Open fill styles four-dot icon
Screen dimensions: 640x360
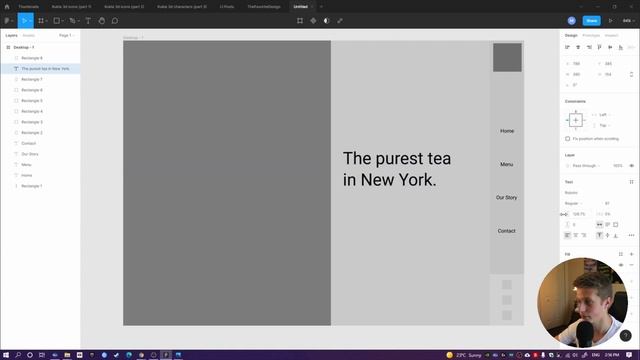tap(621, 254)
